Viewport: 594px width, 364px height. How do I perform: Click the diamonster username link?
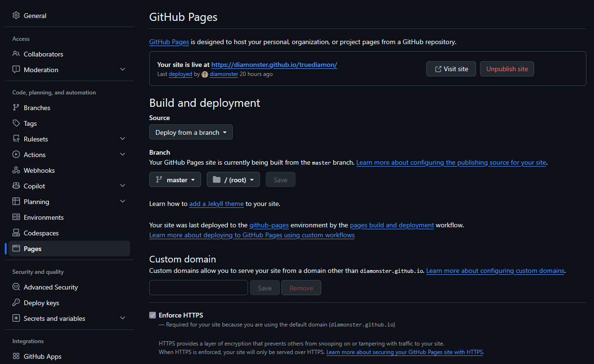pos(224,74)
